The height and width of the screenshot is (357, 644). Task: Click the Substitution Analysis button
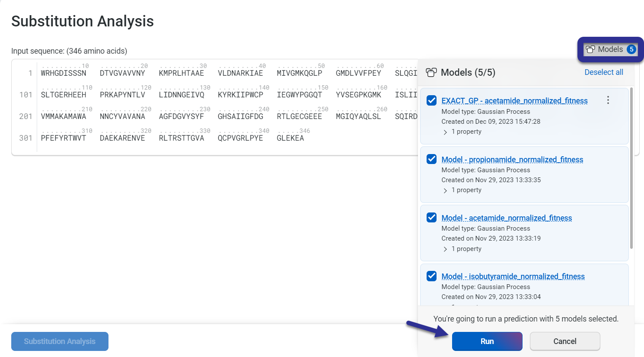pyautogui.click(x=60, y=341)
